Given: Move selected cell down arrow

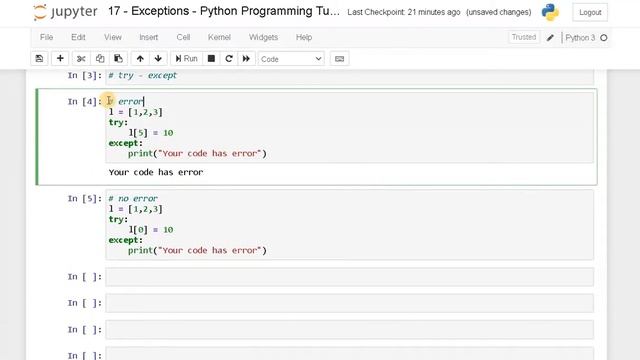Looking at the screenshot, I should [158, 59].
